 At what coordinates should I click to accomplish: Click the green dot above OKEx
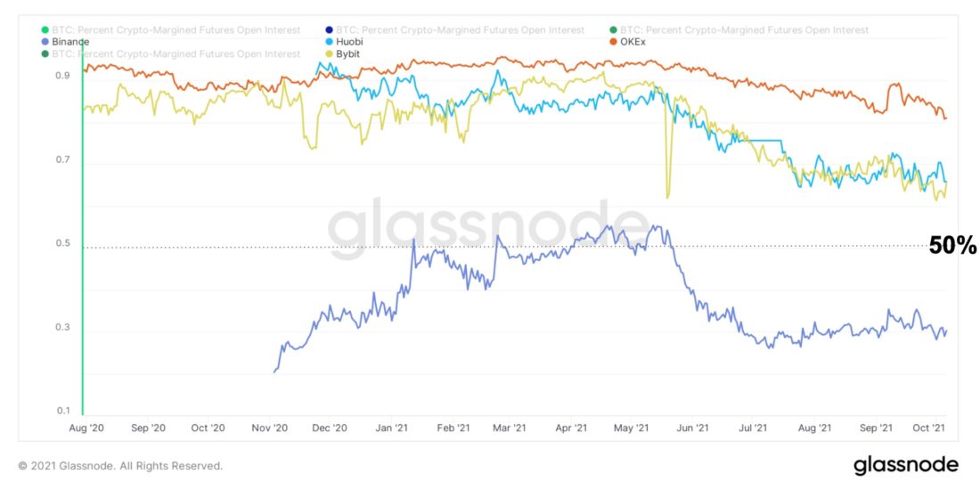[612, 30]
